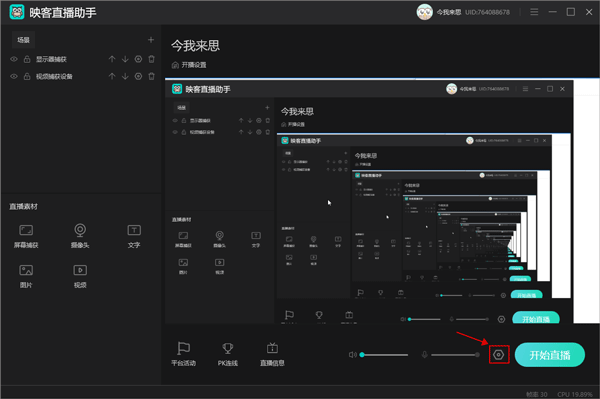
Task: Click the 帧率 30 status text
Action: pyautogui.click(x=536, y=394)
